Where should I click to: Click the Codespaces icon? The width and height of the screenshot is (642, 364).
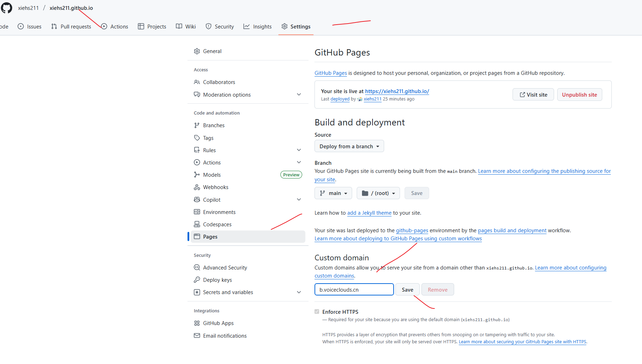197,224
